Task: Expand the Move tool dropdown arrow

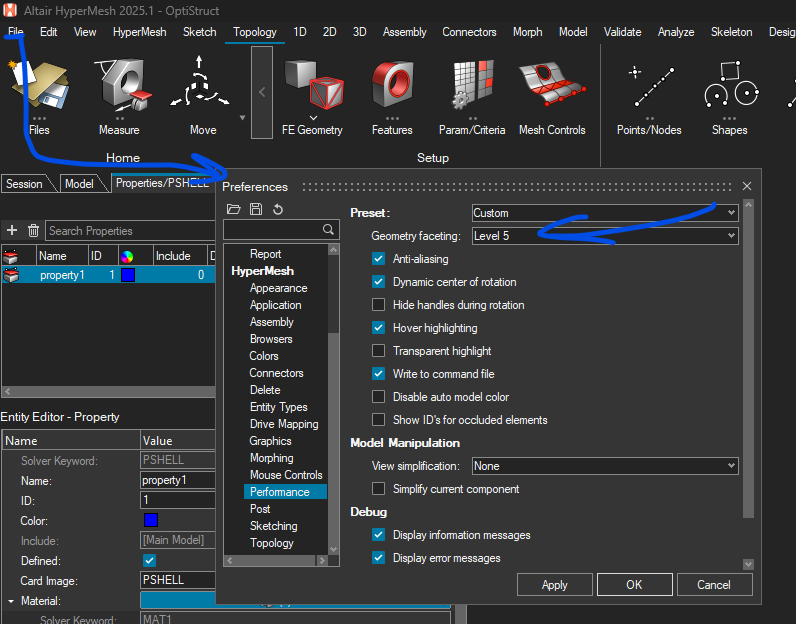Action: (242, 118)
